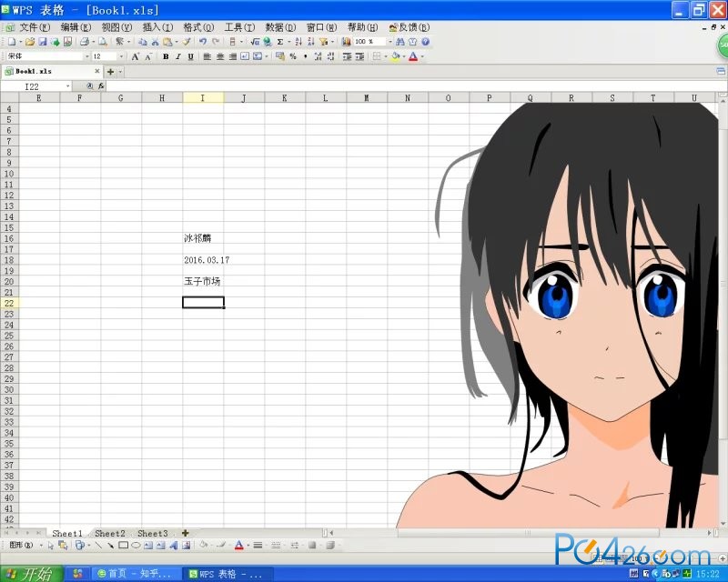Cut the selection with the scissors icon
Viewport: 728px width, 582px height.
coord(155,42)
